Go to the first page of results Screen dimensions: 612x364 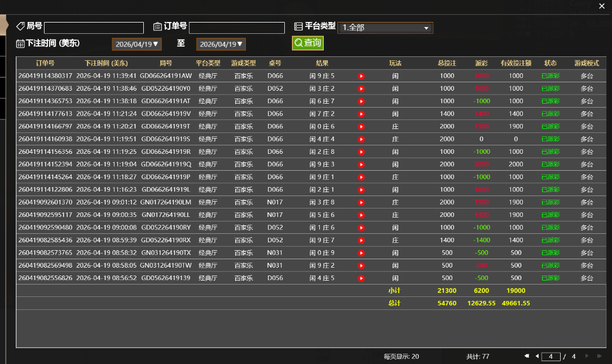[526, 356]
